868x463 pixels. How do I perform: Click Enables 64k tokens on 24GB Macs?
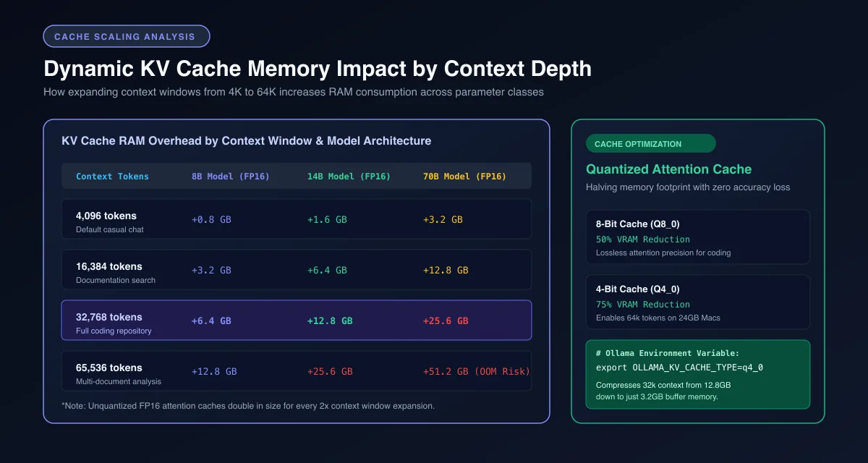click(658, 318)
